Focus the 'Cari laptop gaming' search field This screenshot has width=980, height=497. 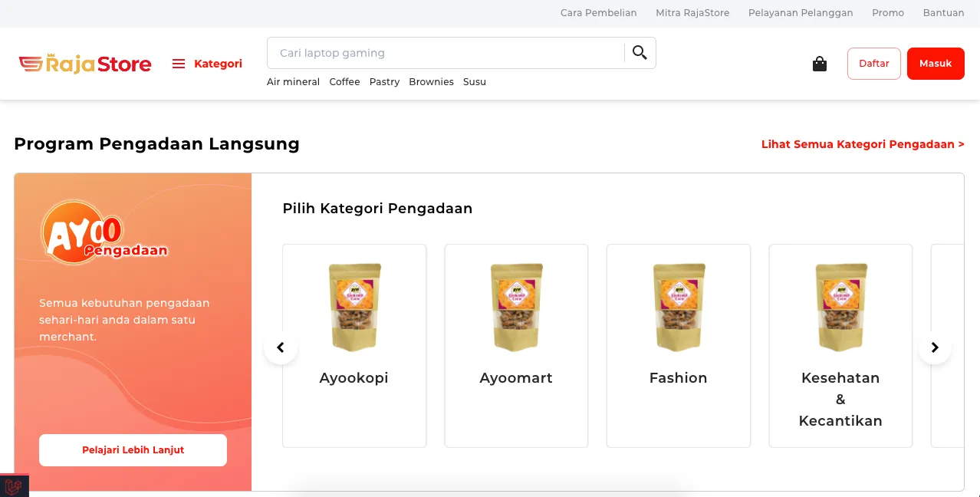point(446,53)
